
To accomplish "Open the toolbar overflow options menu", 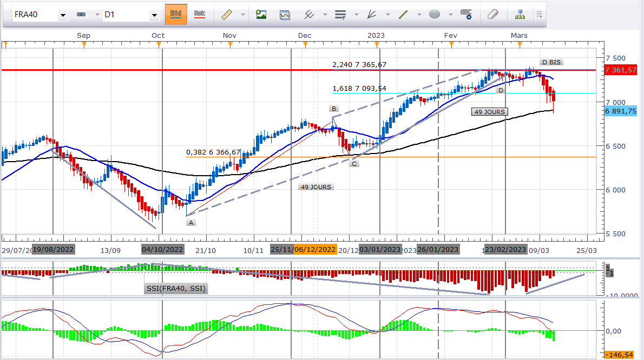I will (x=539, y=15).
